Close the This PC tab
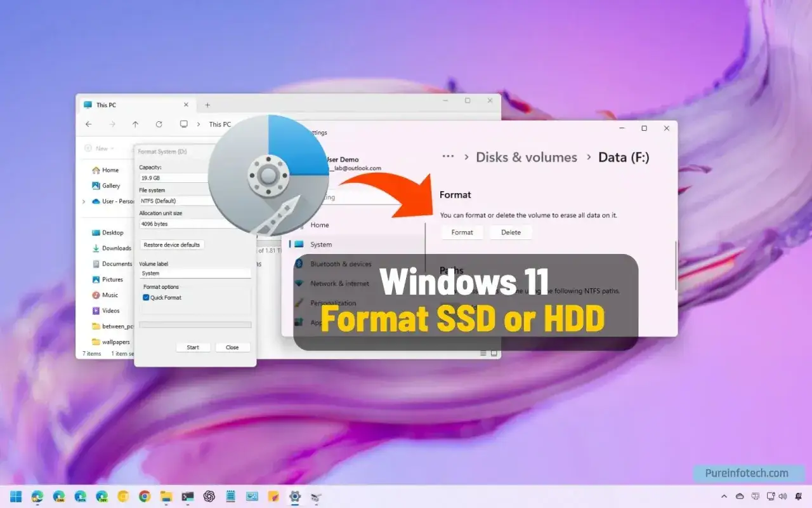The image size is (812, 508). pos(186,105)
